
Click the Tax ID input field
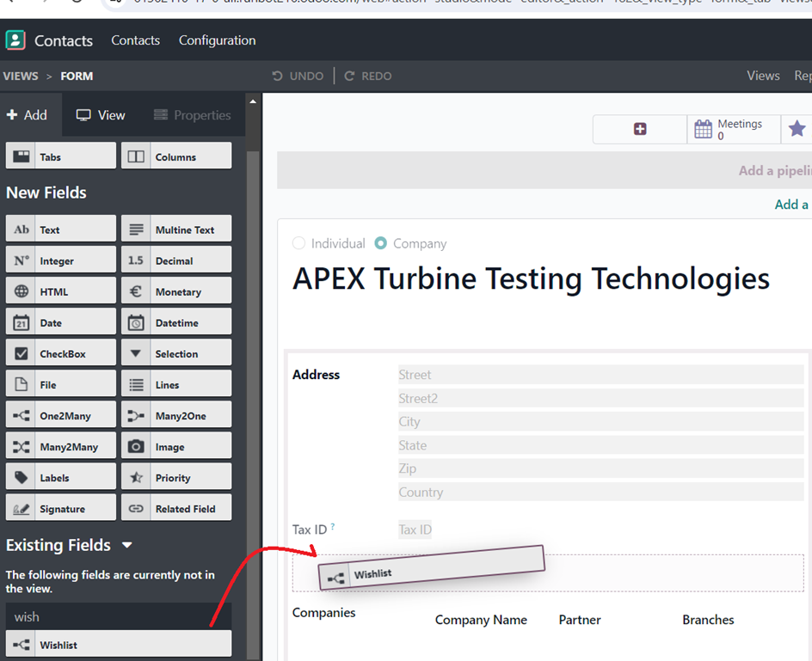click(415, 529)
